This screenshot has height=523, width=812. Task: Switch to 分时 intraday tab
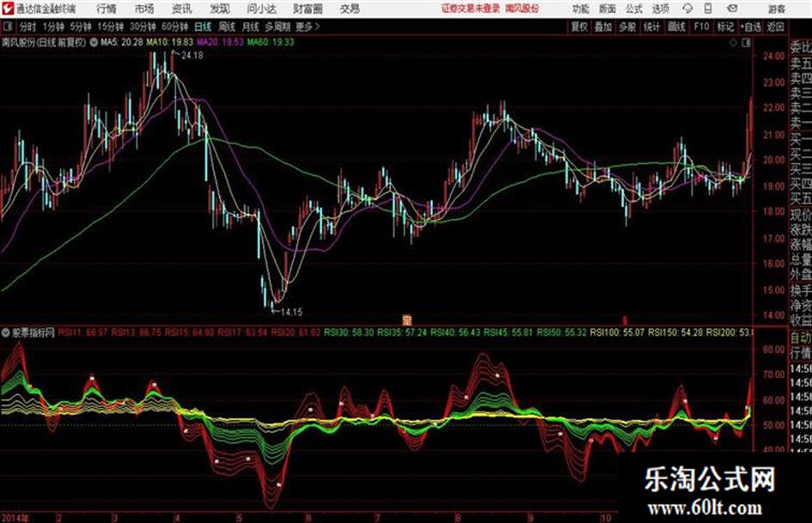[x=28, y=27]
